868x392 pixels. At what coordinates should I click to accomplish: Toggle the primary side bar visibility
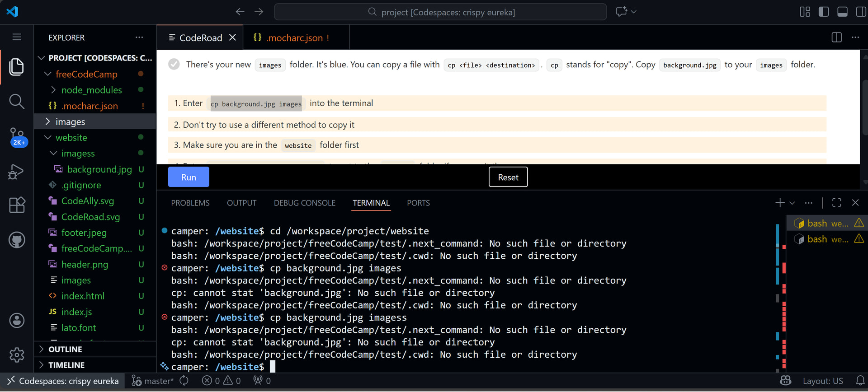[823, 12]
